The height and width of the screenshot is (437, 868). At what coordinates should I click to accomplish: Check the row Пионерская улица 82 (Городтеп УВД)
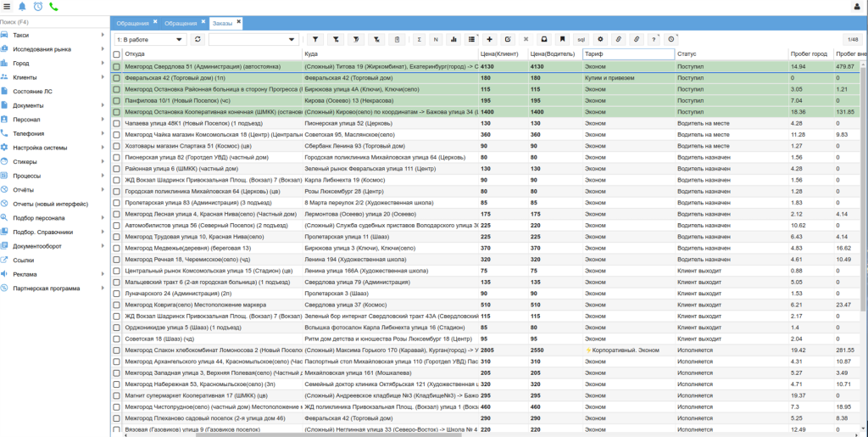coord(116,157)
